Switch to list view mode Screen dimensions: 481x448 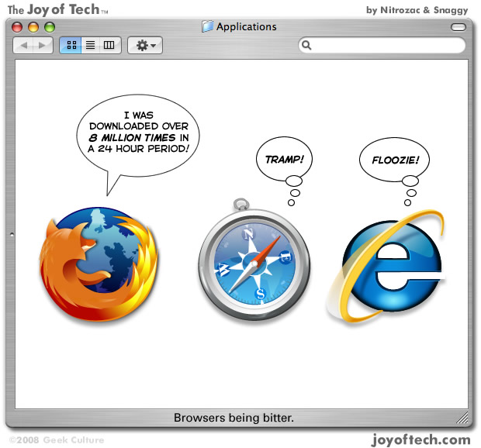click(x=89, y=46)
